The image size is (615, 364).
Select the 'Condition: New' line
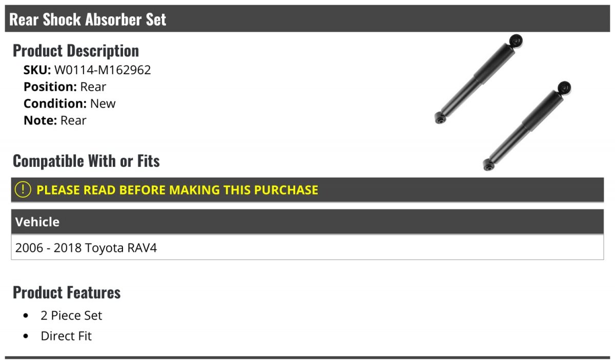[x=69, y=103]
